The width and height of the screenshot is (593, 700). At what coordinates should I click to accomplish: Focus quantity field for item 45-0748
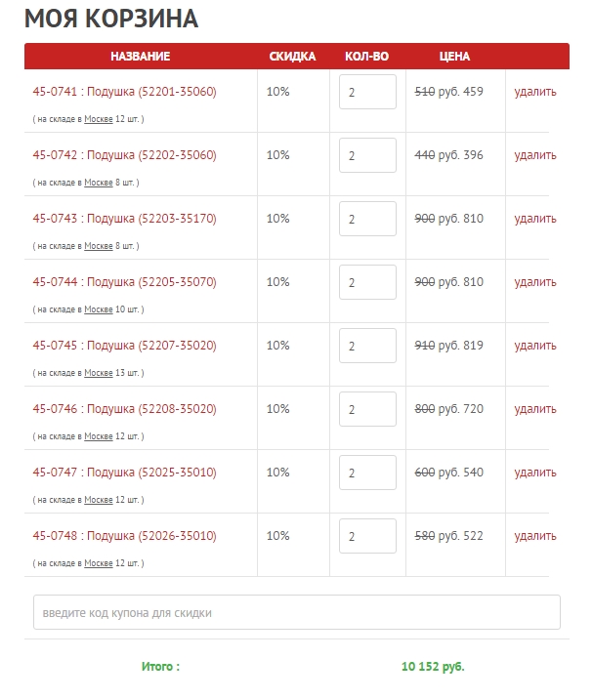(x=367, y=535)
